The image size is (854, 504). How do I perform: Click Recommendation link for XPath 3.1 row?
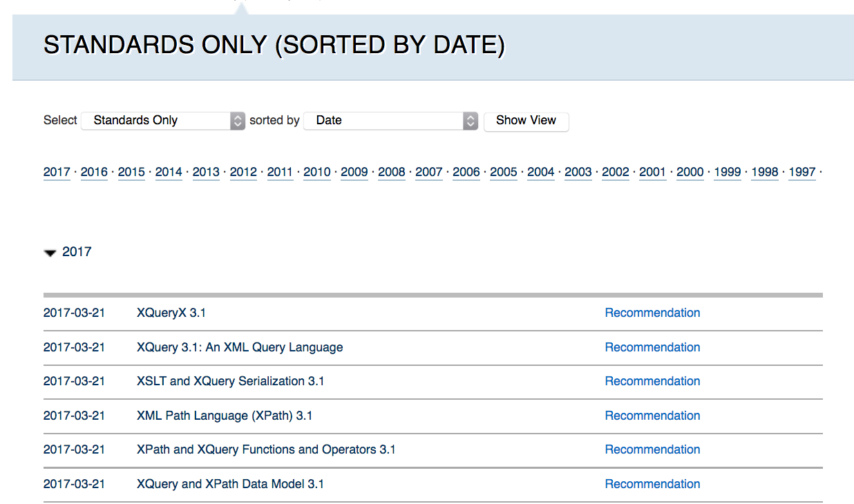(652, 416)
